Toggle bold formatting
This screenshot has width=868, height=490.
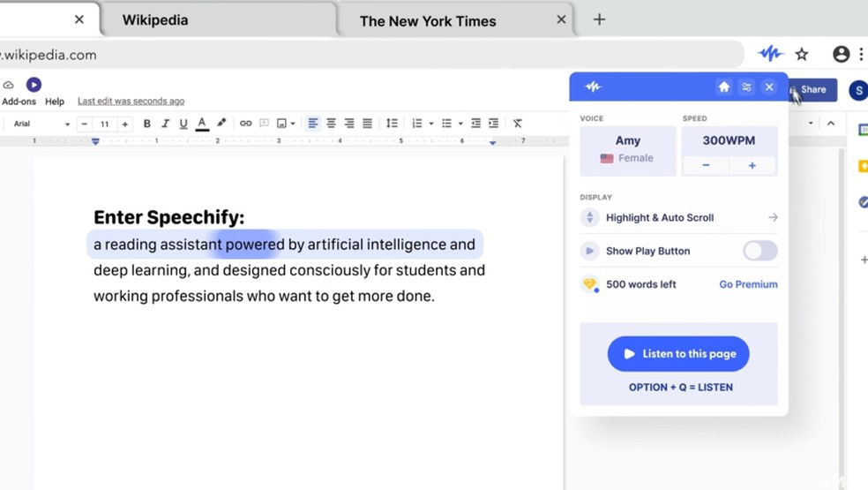coord(146,124)
